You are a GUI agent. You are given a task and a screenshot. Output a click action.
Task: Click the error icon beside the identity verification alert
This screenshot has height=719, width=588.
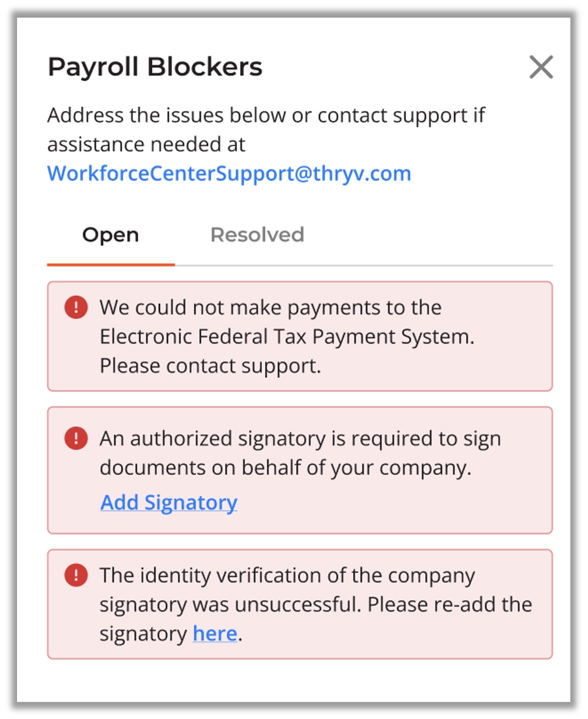76,575
